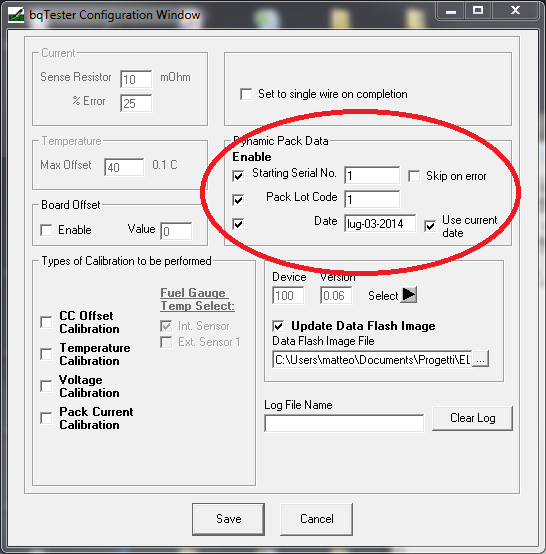546x554 pixels.
Task: Click the Data Flash Image File path field
Action: tap(372, 360)
